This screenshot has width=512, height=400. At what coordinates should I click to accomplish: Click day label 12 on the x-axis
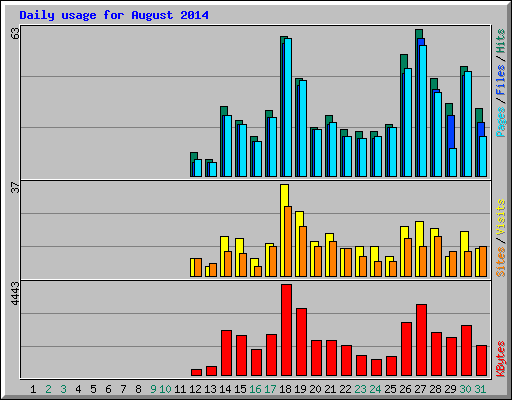[x=195, y=389]
